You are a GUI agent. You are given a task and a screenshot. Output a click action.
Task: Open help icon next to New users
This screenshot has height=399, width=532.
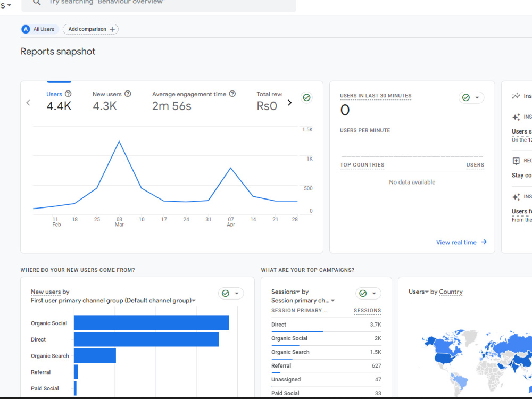(x=128, y=94)
